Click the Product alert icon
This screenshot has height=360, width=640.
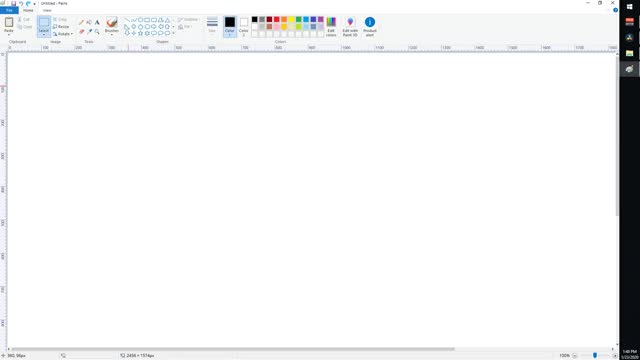pos(370,27)
